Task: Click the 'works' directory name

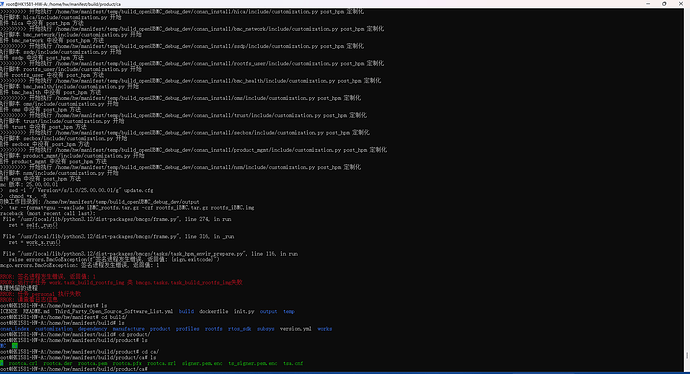Action: pos(325,329)
